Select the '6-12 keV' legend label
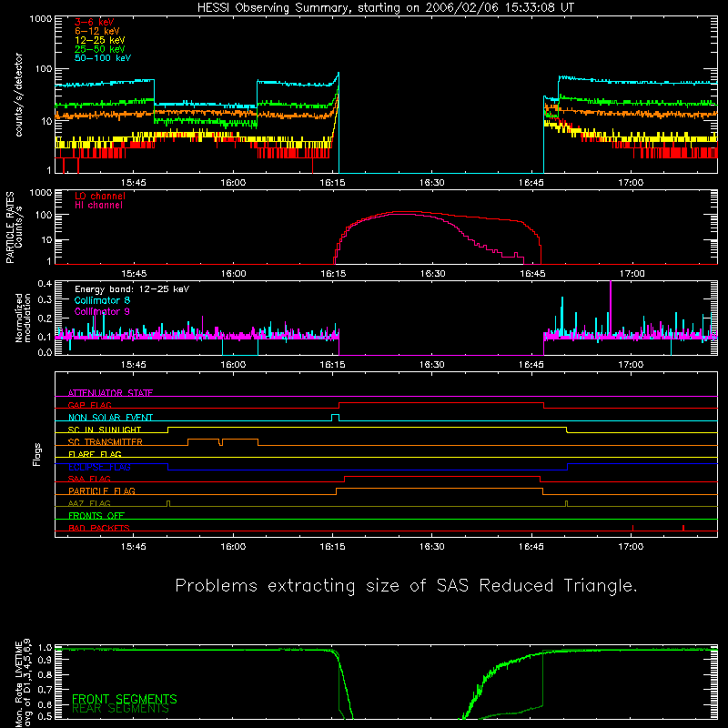Viewport: 728px width, 728px height. [x=97, y=31]
